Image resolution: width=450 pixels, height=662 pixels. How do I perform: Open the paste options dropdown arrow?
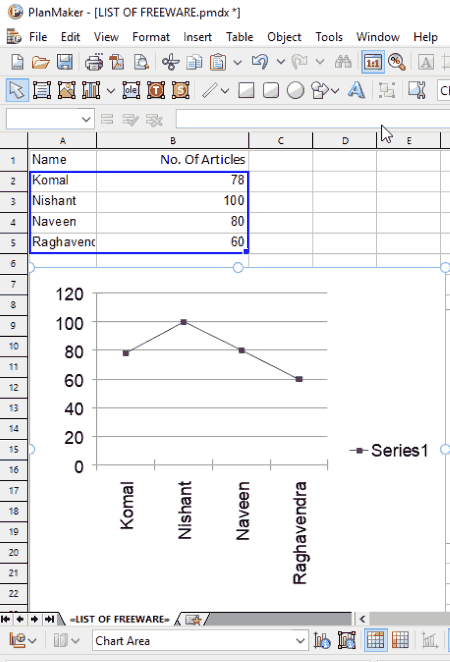(238, 63)
